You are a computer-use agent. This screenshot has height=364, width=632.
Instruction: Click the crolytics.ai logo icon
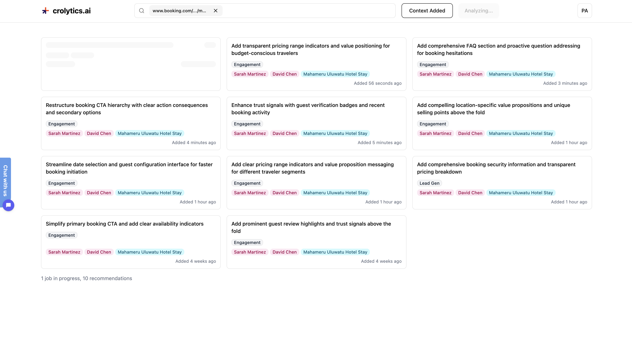[45, 11]
